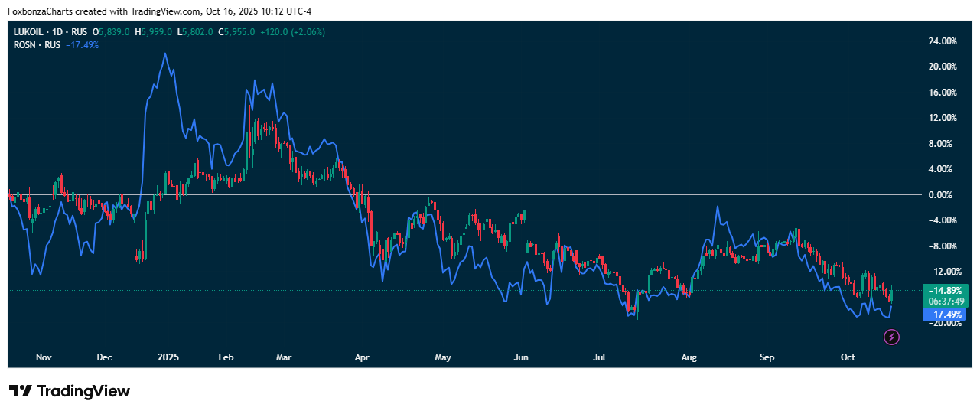Click the LUKOIL close value C5,955.0
The height and width of the screenshot is (414, 980).
(x=236, y=33)
